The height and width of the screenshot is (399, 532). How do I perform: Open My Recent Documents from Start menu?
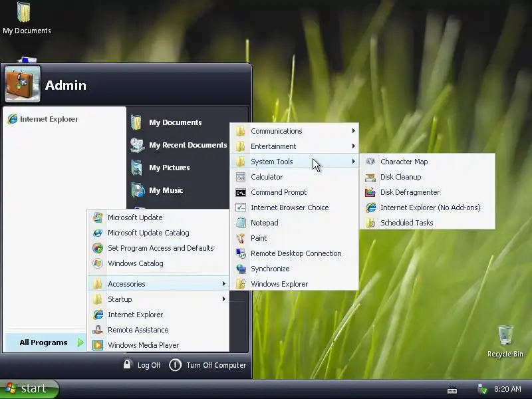(179, 145)
